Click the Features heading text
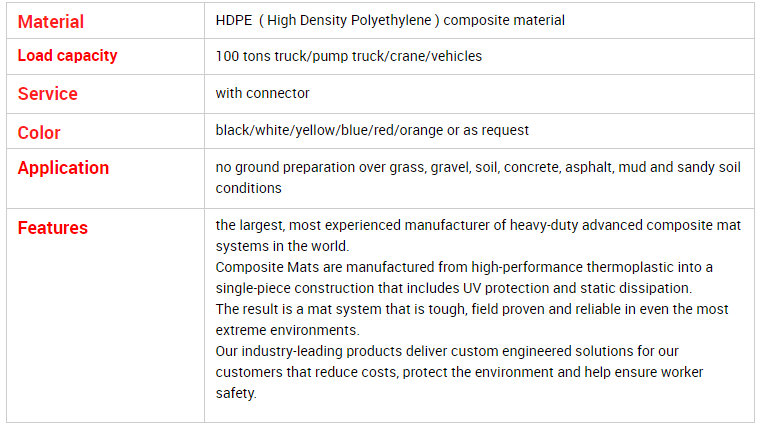The image size is (760, 427). coord(52,228)
